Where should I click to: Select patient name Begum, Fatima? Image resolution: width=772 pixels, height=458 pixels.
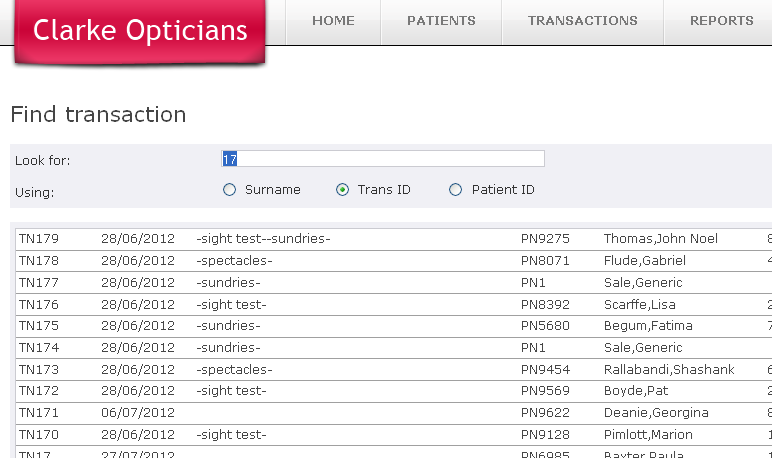tap(648, 326)
